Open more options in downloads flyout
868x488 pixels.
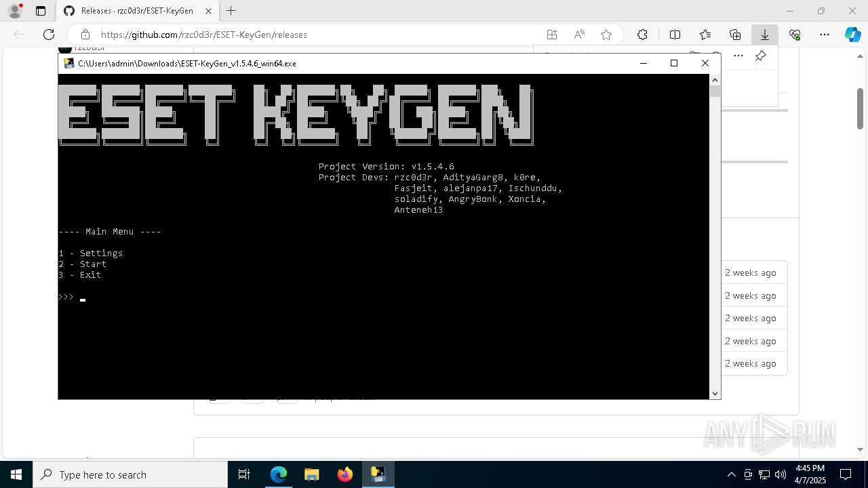(738, 56)
